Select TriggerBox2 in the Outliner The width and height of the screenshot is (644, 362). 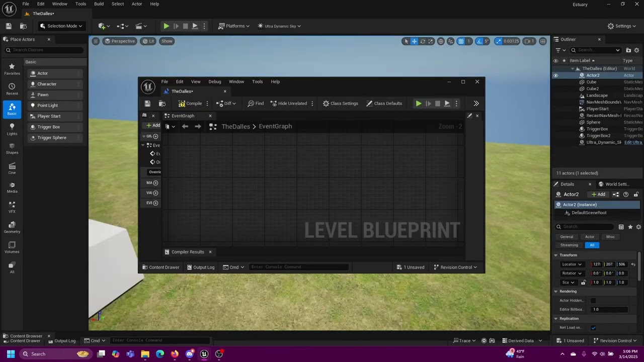[598, 136]
